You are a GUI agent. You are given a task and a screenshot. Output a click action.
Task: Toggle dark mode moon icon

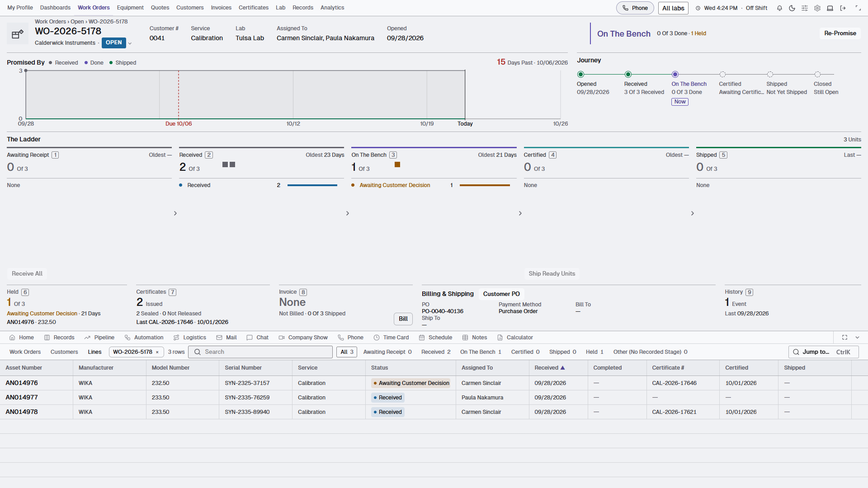[792, 8]
